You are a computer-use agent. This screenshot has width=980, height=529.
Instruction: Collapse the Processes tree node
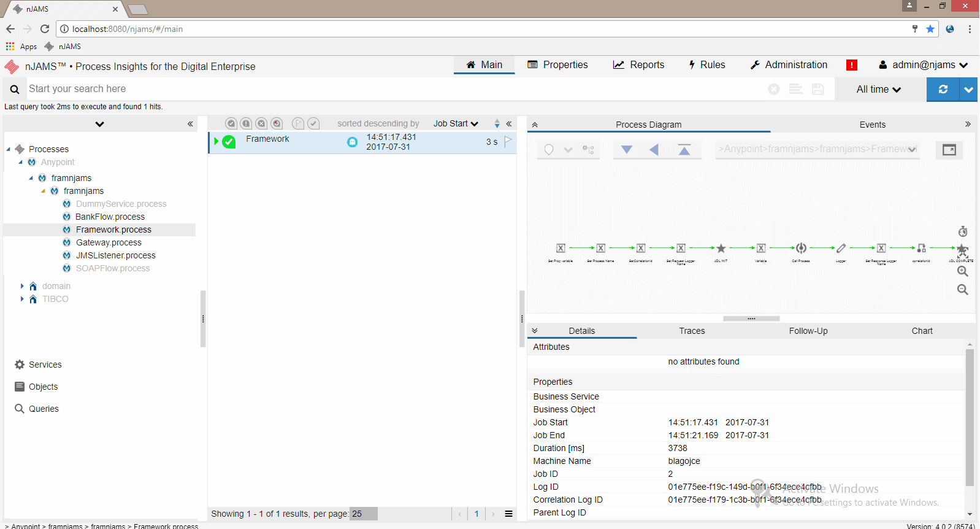pyautogui.click(x=9, y=149)
